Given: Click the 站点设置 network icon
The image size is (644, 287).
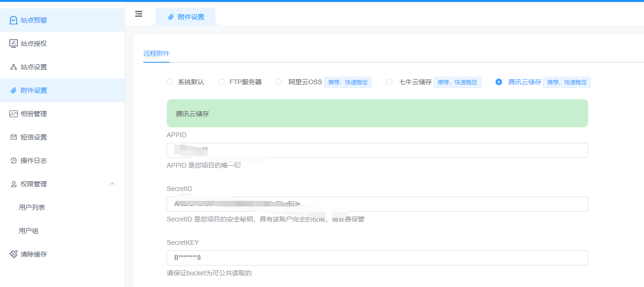Looking at the screenshot, I should tap(14, 67).
